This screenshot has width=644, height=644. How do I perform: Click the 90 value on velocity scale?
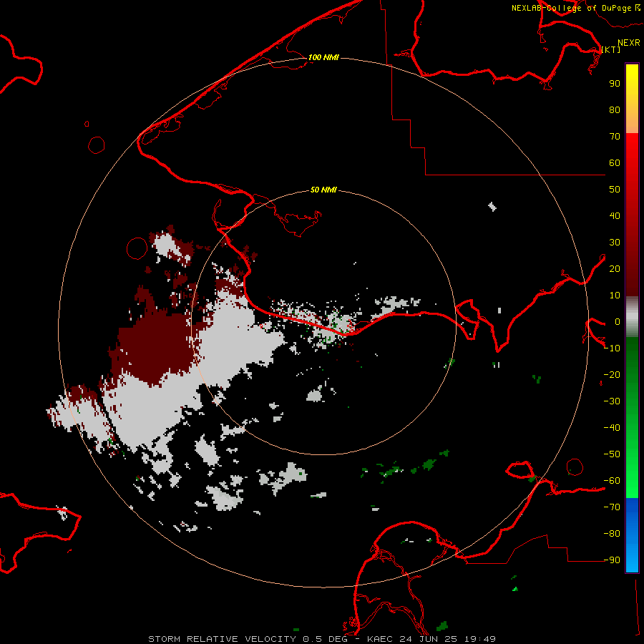[x=615, y=84]
